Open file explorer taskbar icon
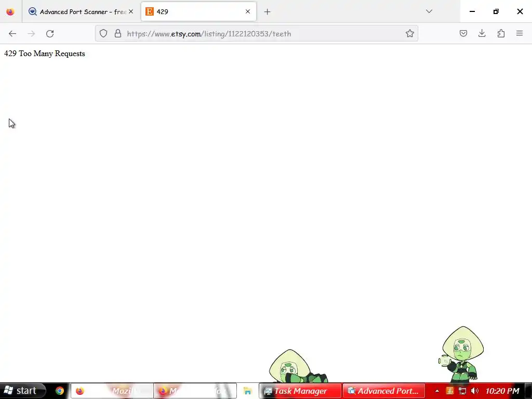This screenshot has width=532, height=399. coord(248,391)
